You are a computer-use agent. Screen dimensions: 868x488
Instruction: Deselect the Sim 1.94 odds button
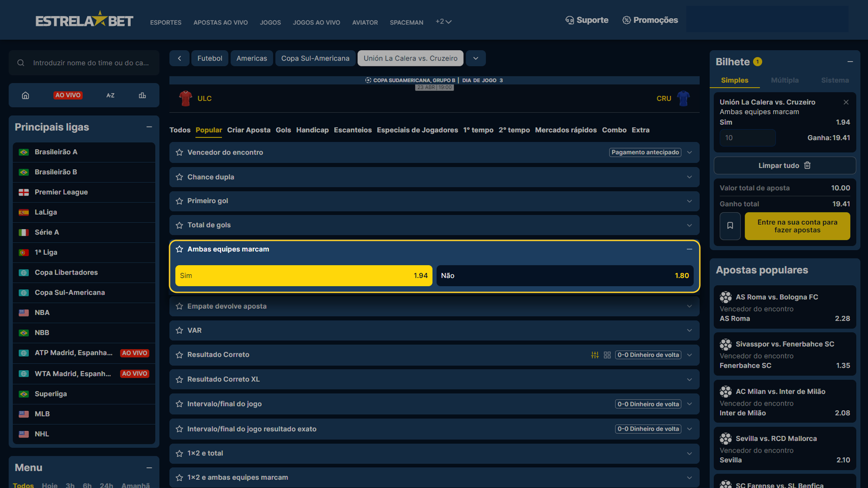[x=304, y=276]
